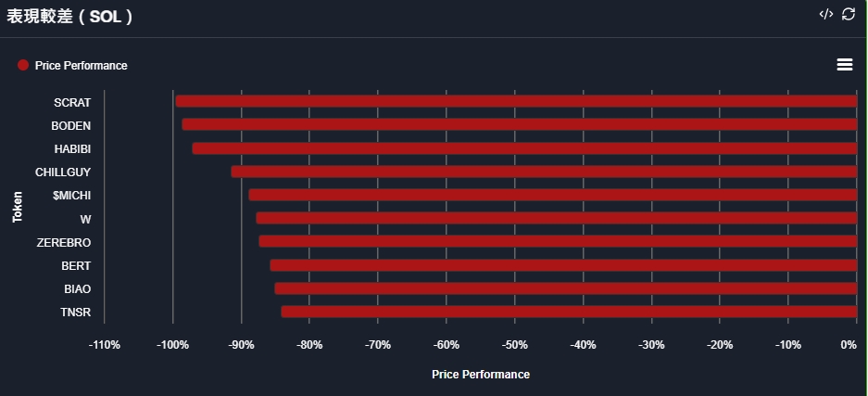868x396 pixels.
Task: Click the SCRAT token label
Action: [x=72, y=102]
